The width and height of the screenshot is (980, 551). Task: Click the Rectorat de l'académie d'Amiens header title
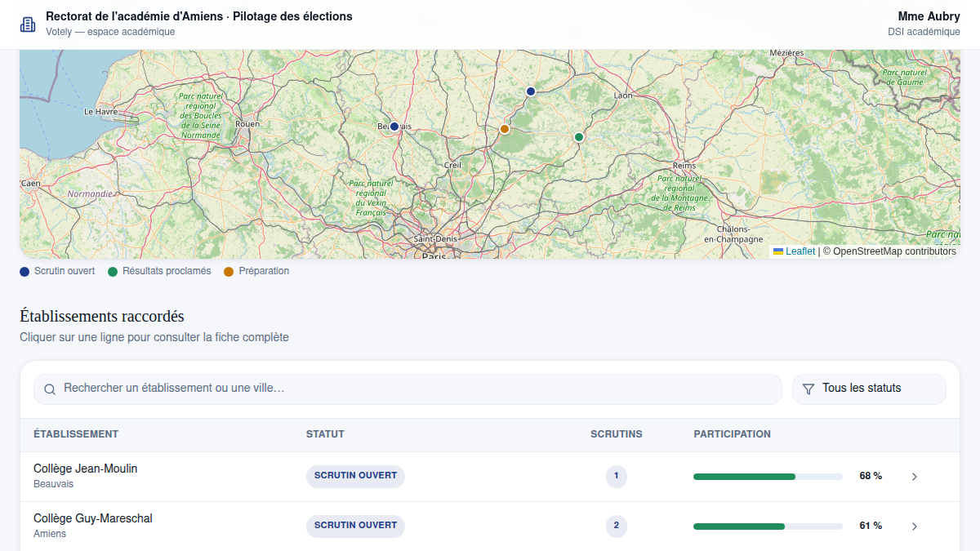tap(199, 16)
